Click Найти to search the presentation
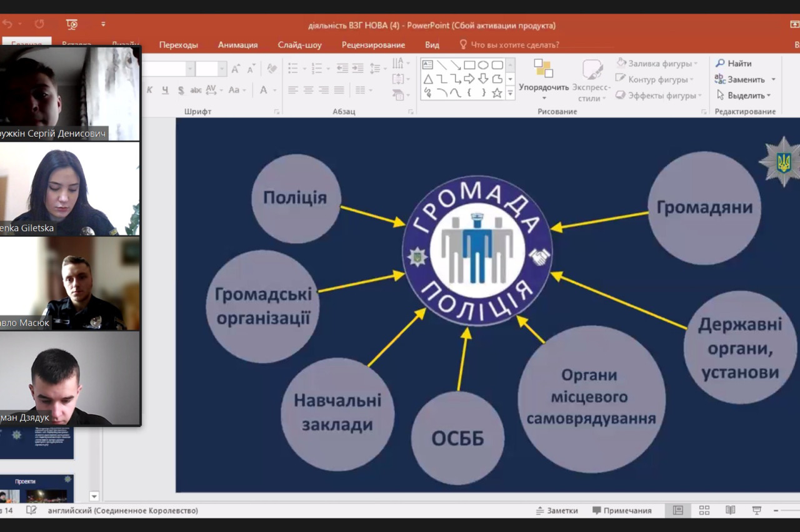 coord(734,64)
